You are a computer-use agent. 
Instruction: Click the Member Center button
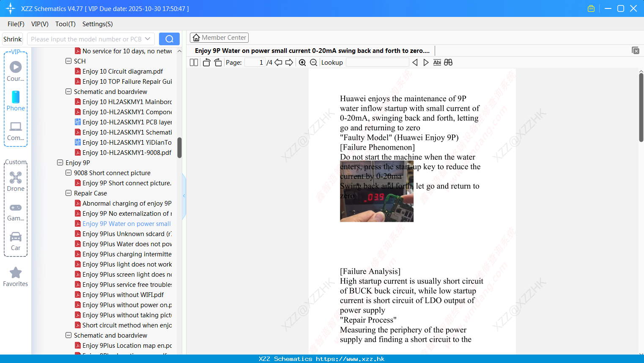point(219,38)
